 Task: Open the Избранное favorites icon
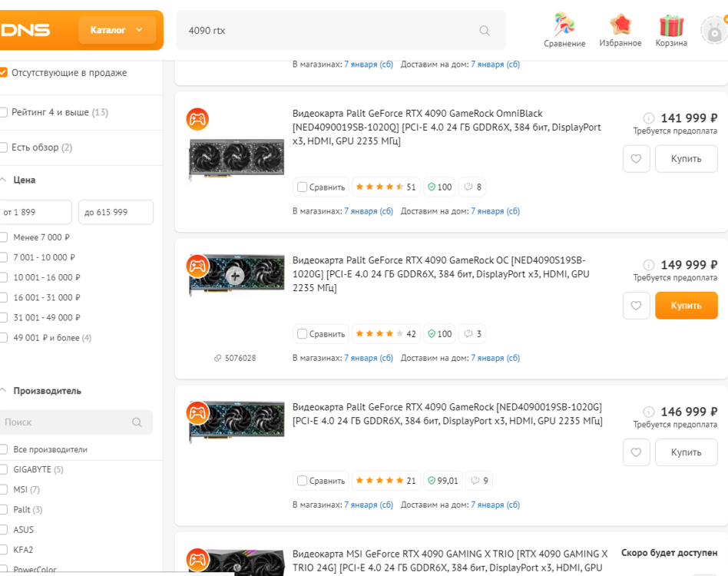620,31
